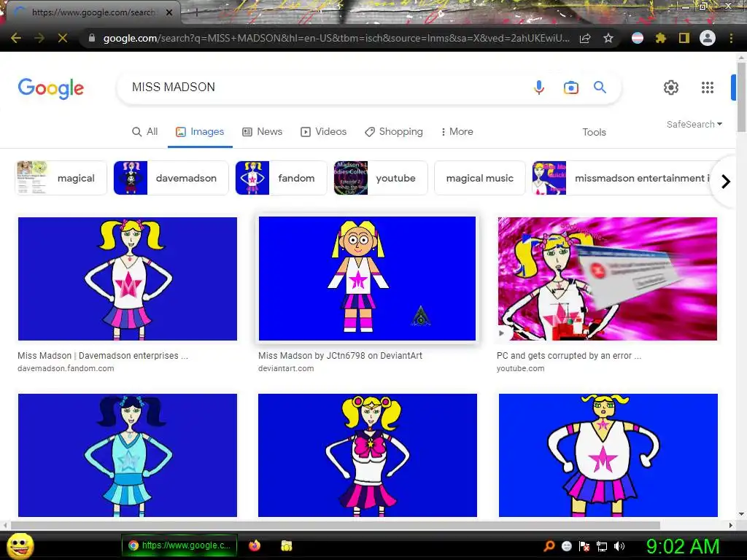The height and width of the screenshot is (560, 747).
Task: Click the address bar URL
Action: [336, 38]
